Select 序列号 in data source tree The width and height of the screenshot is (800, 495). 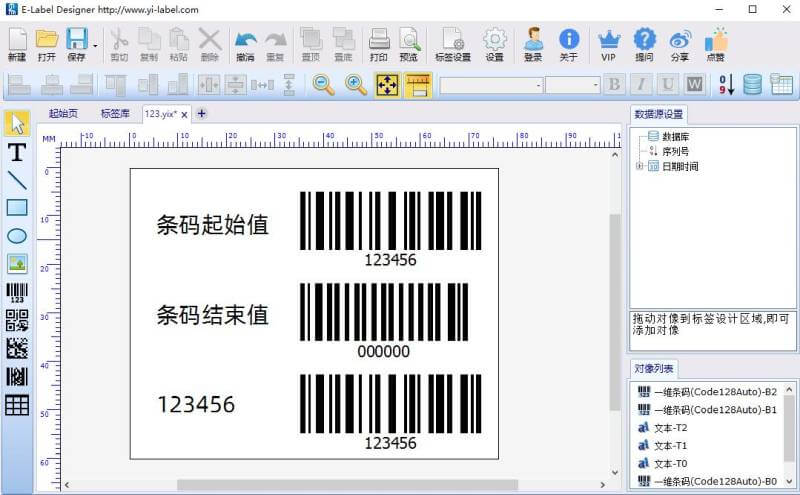675,151
